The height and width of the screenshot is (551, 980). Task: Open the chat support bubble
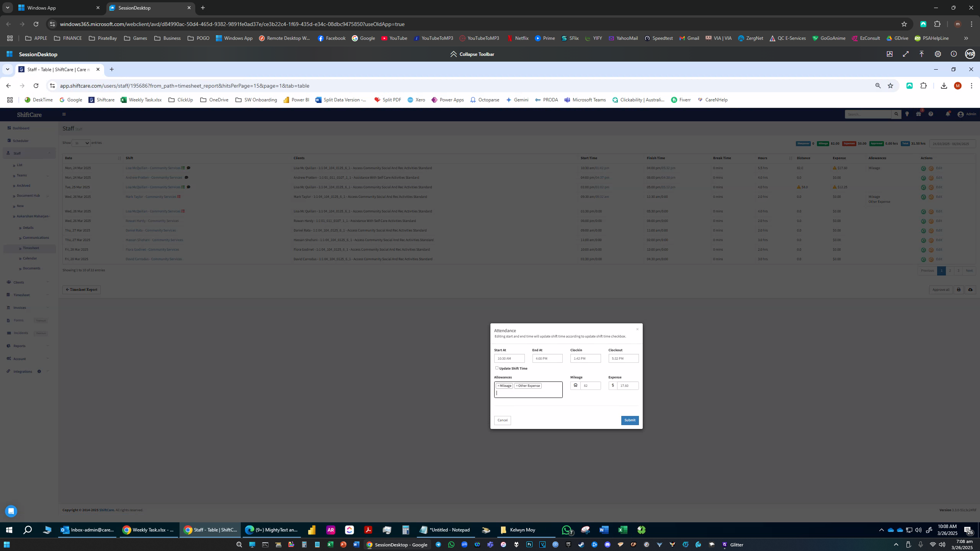pyautogui.click(x=11, y=511)
